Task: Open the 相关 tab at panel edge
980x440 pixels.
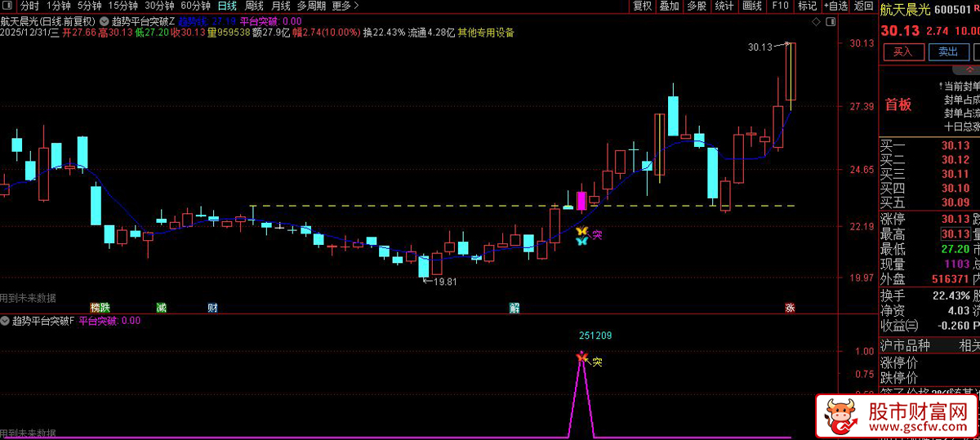Action: [969, 345]
